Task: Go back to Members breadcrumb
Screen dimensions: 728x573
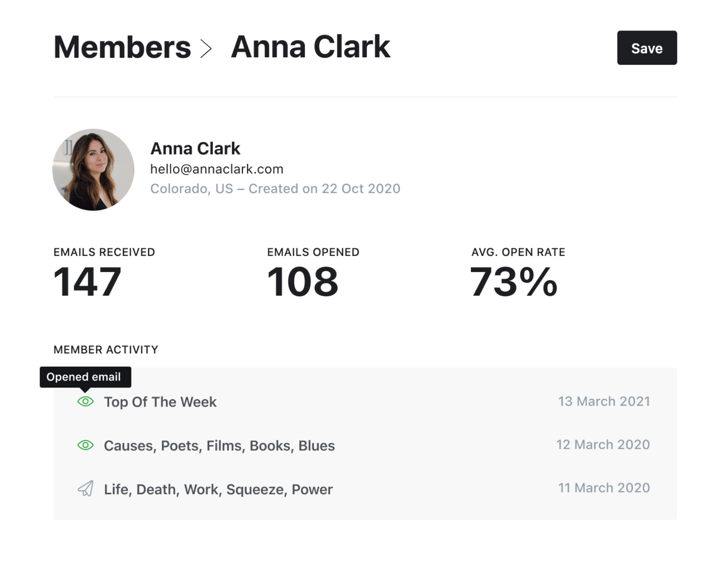Action: (122, 47)
